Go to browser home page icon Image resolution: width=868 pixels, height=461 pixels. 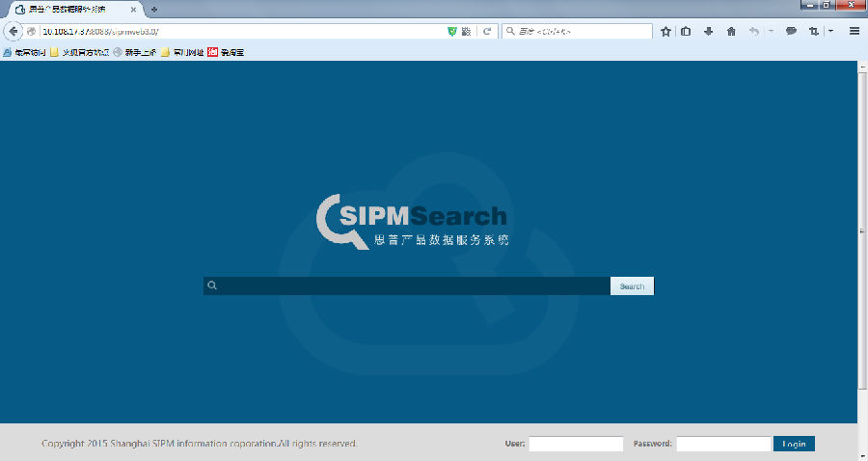pyautogui.click(x=731, y=32)
